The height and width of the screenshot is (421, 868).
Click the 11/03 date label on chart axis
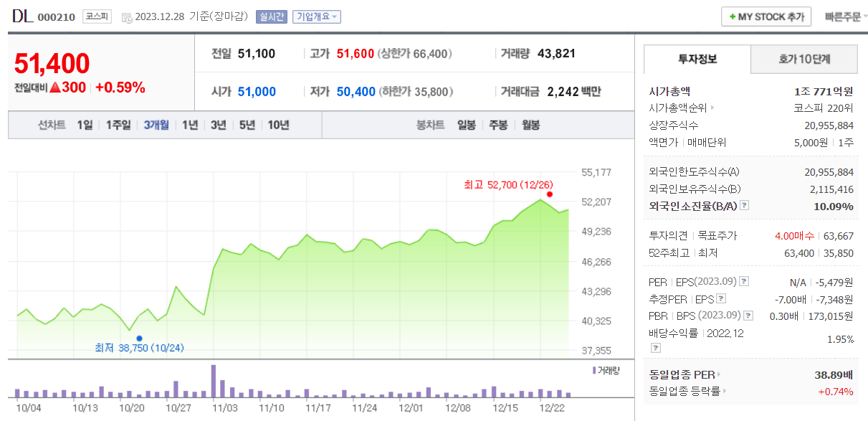point(225,407)
